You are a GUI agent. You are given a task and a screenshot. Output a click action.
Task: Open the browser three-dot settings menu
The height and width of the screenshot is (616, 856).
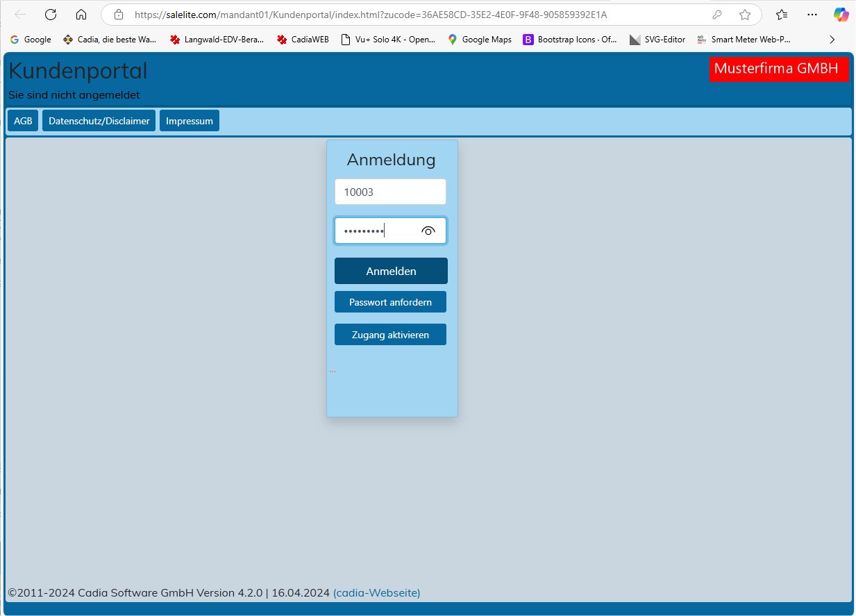tap(812, 15)
